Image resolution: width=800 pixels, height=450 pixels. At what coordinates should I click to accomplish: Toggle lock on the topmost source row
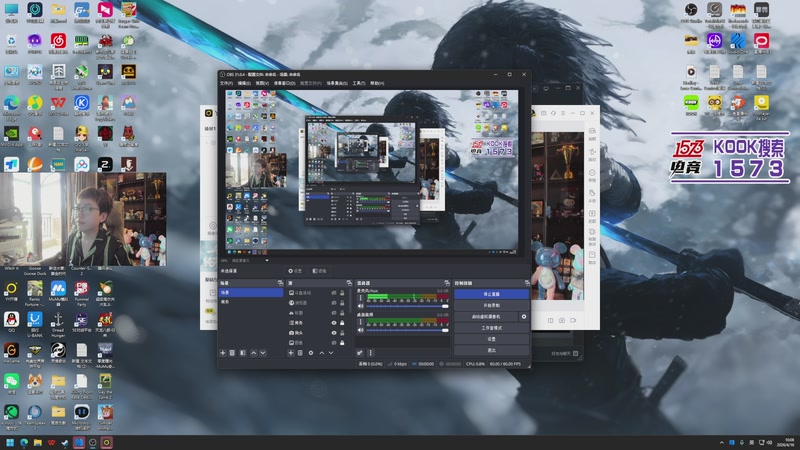342,293
